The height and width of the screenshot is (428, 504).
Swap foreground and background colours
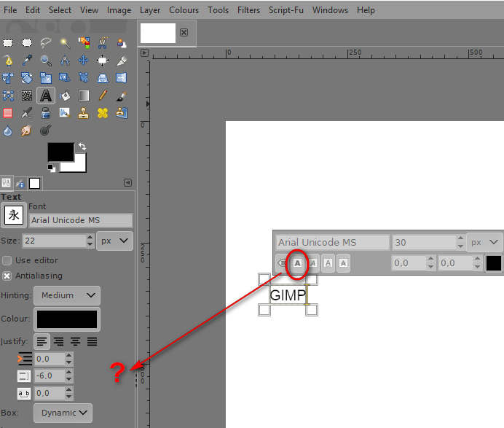(x=82, y=147)
